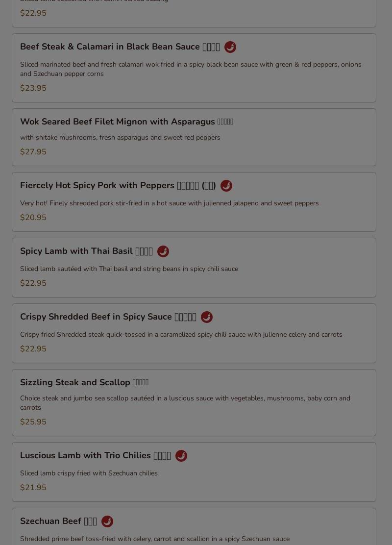Click the $21.95 price of Luscious Lamb
The width and height of the screenshot is (392, 545).
[33, 488]
